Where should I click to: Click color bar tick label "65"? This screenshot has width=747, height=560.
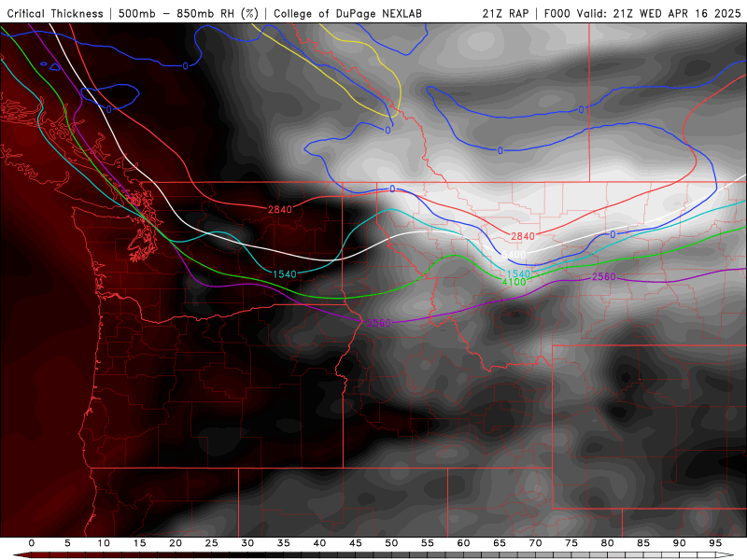[500, 543]
